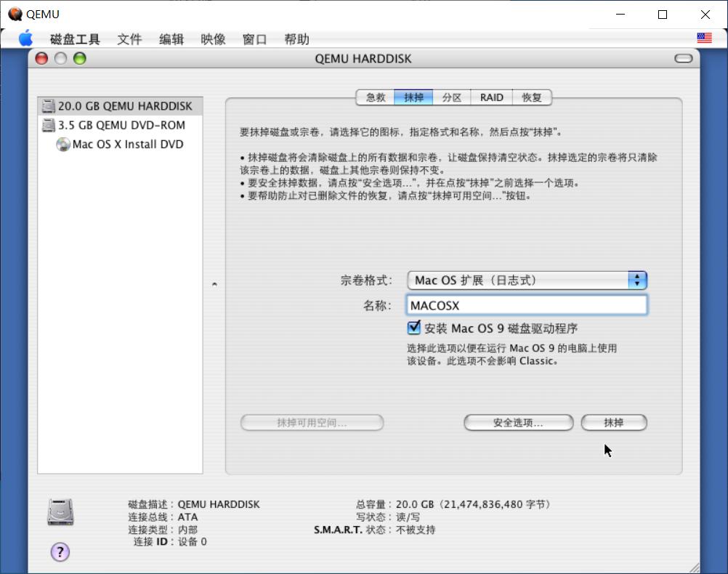Switch to the 急救 (First Aid) tab
Viewport: 728px width, 574px height.
(375, 97)
